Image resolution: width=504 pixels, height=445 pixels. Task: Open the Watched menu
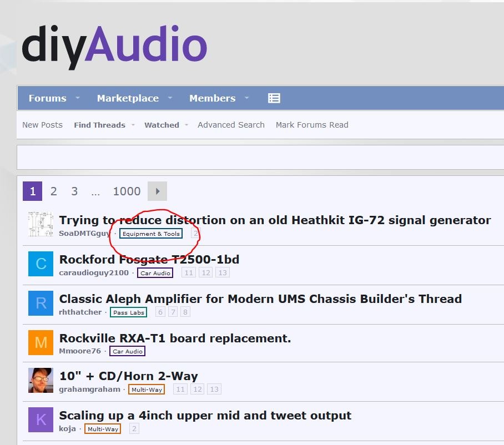click(162, 125)
